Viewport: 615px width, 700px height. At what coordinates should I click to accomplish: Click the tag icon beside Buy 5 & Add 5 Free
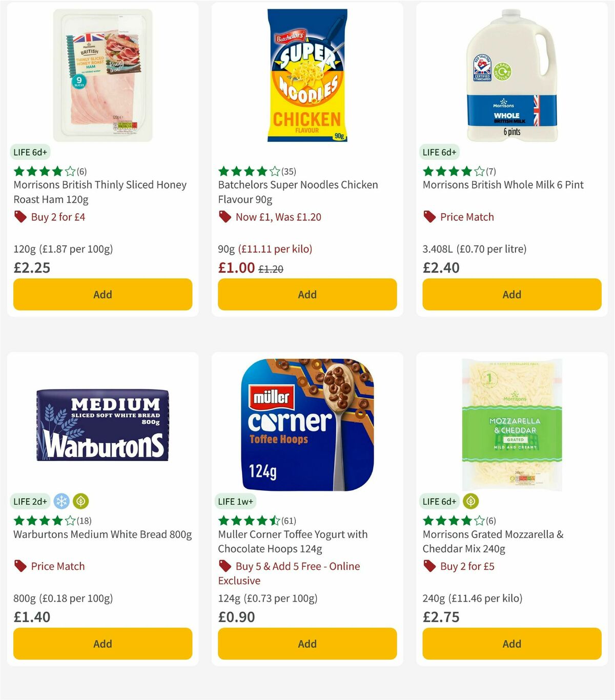(x=224, y=566)
